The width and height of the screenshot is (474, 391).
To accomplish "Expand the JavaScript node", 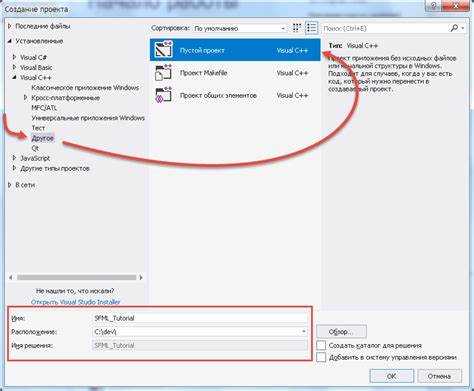I will [14, 158].
